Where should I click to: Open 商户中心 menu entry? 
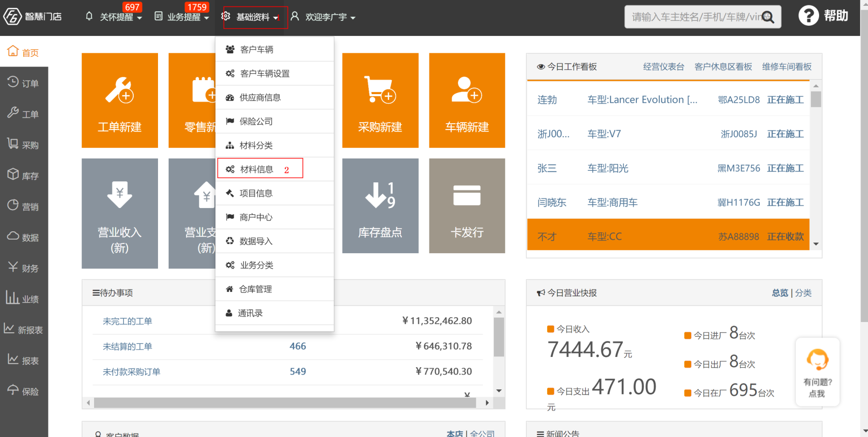[274, 217]
